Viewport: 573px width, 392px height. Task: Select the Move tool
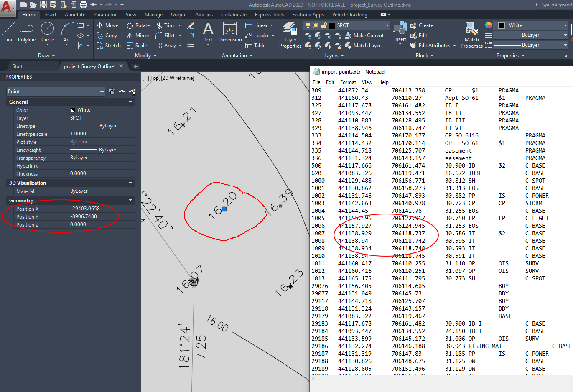coord(107,25)
